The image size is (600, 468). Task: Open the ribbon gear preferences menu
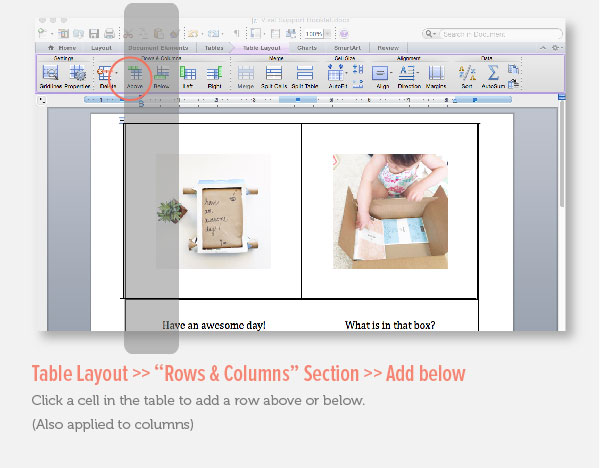(556, 48)
